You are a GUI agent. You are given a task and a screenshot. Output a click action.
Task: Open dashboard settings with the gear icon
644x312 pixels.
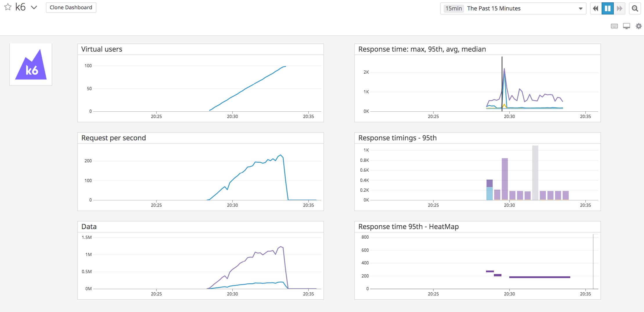[639, 26]
